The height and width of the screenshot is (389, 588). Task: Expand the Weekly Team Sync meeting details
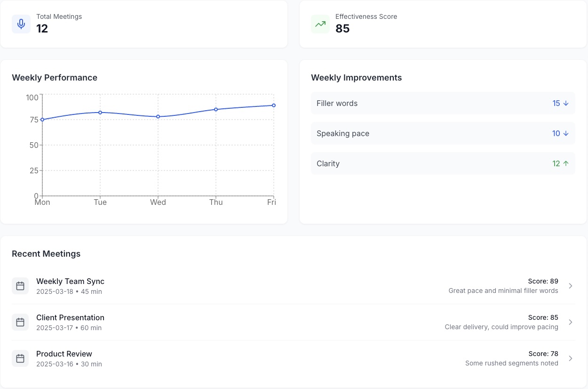click(x=571, y=286)
